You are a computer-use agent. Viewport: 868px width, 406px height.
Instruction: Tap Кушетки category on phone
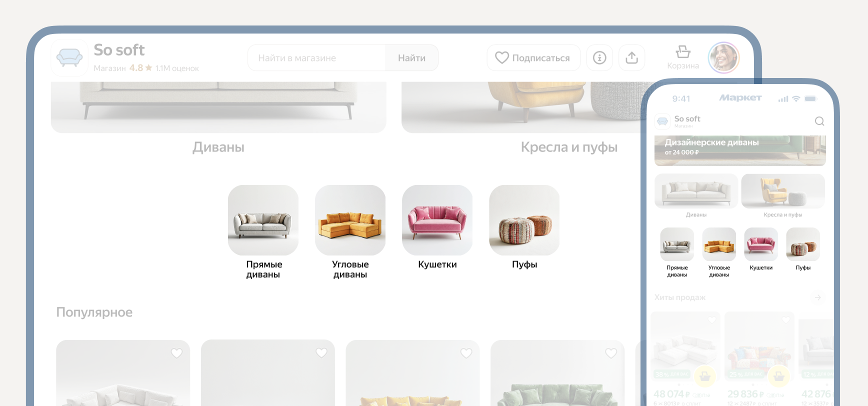[x=761, y=249]
